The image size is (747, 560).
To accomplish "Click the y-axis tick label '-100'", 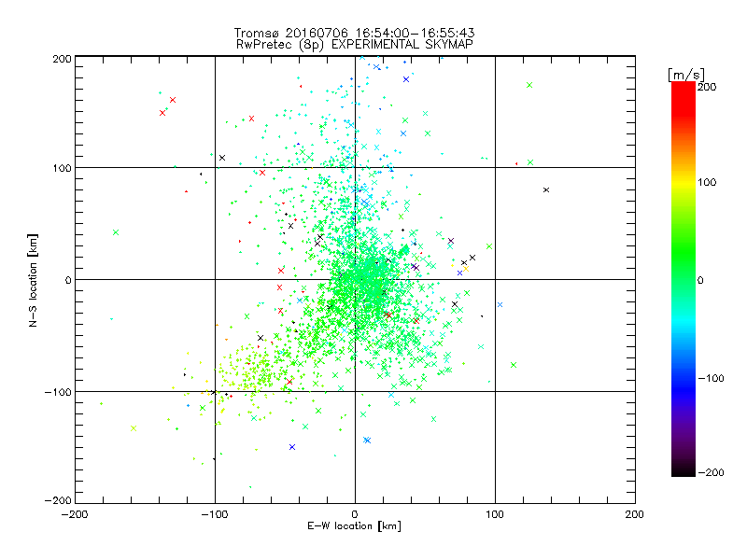I will 58,392.
